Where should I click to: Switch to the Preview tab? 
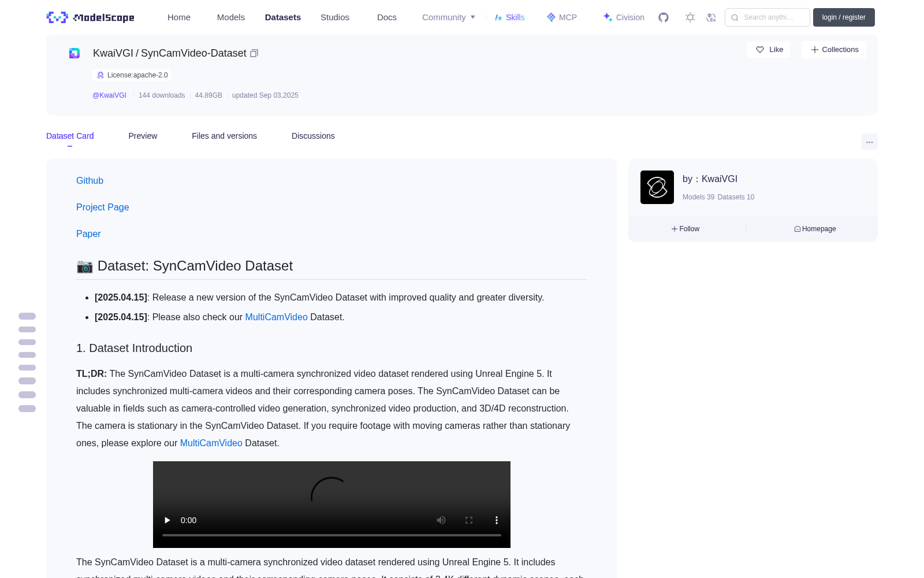[x=143, y=136]
